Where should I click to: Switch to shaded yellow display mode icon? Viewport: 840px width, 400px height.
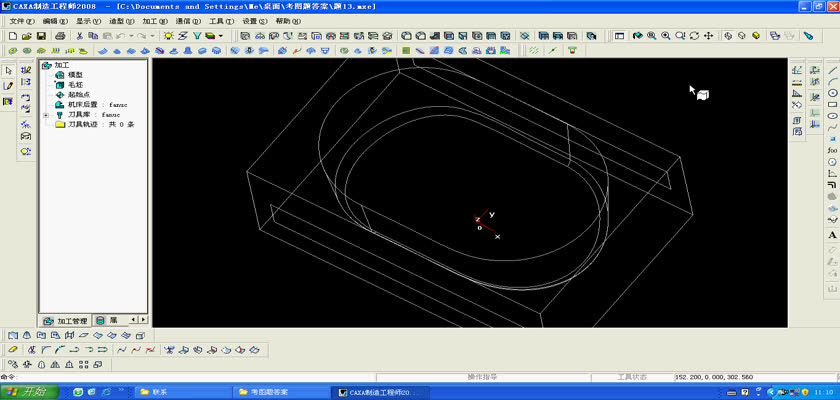(756, 36)
